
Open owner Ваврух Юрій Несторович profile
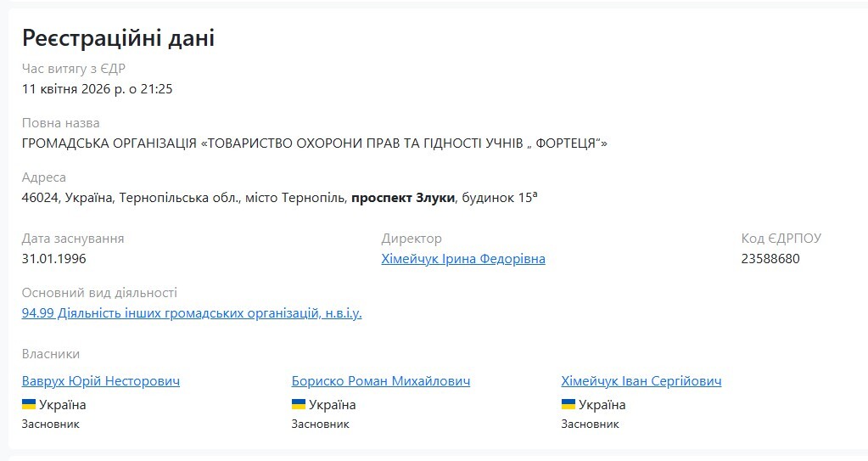tap(101, 381)
